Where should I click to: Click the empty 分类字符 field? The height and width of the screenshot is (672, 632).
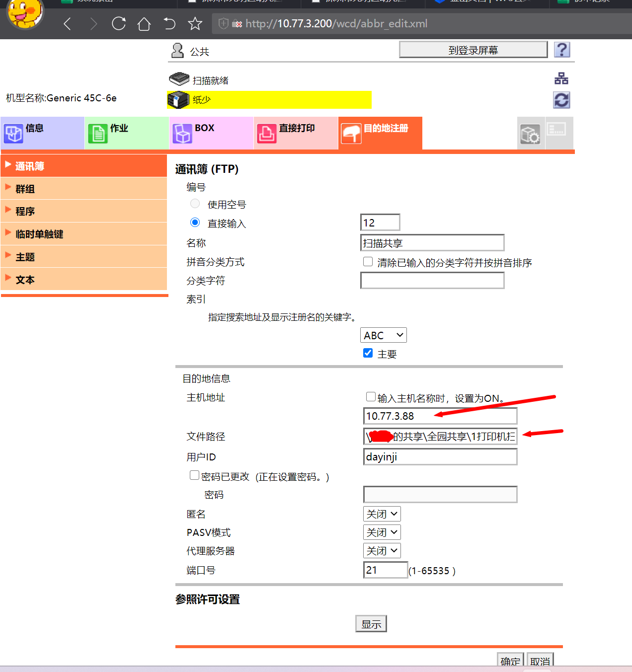click(432, 281)
